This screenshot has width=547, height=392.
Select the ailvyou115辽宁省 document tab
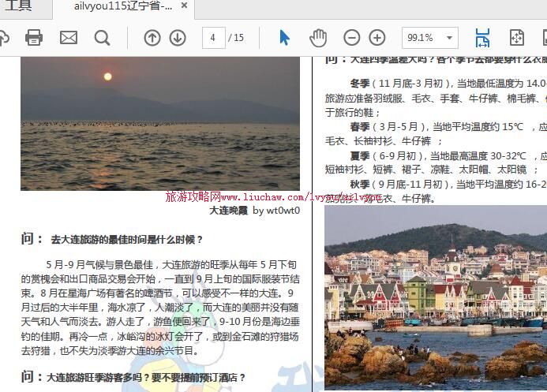pos(122,6)
